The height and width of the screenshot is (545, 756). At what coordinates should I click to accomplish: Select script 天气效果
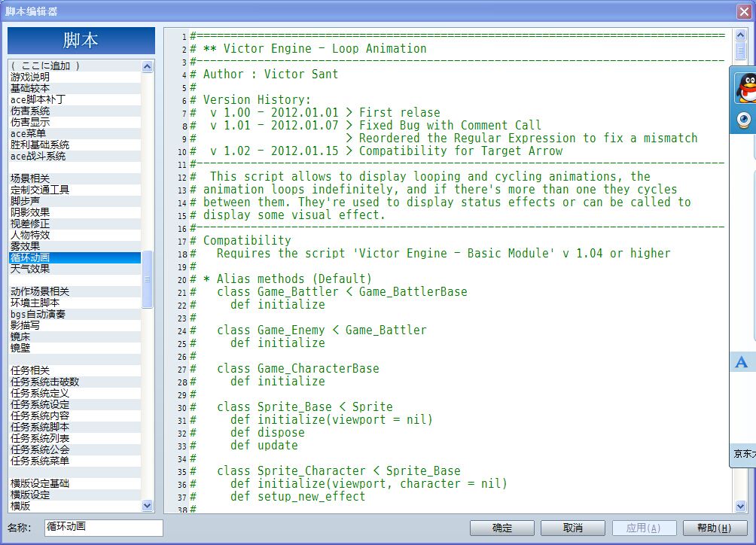[75, 269]
